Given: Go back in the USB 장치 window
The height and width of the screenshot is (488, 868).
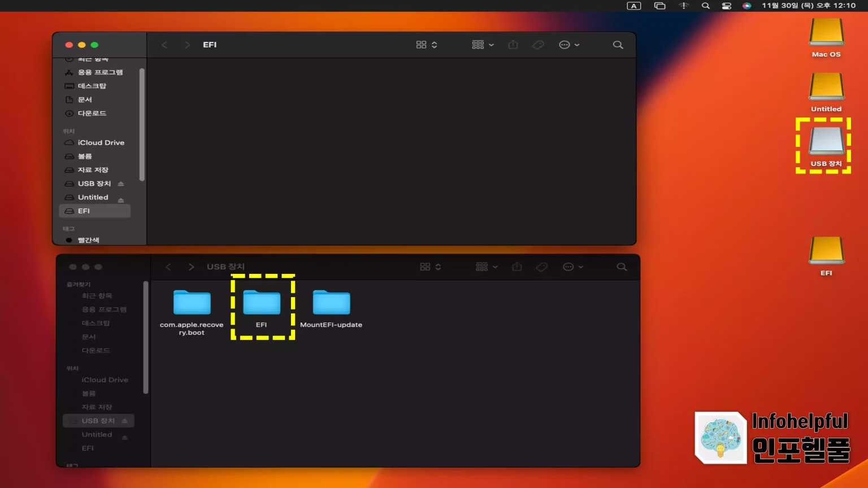Looking at the screenshot, I should pos(168,267).
